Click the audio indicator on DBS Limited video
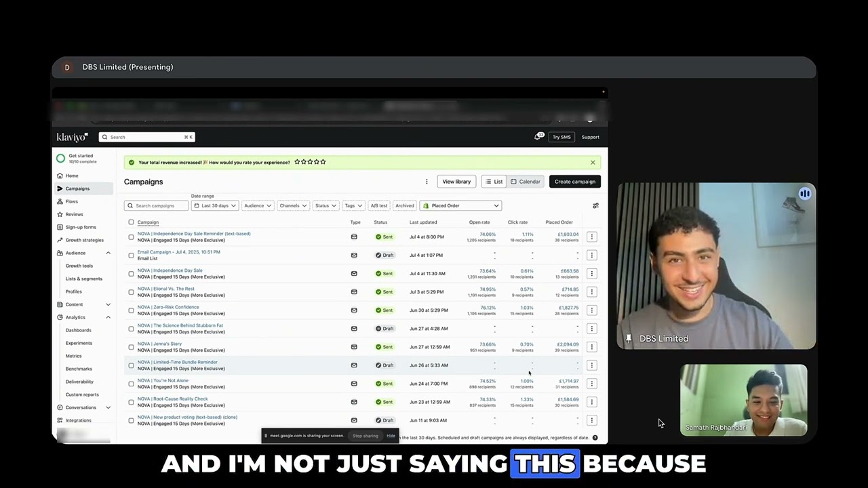The width and height of the screenshot is (868, 488). 804,194
